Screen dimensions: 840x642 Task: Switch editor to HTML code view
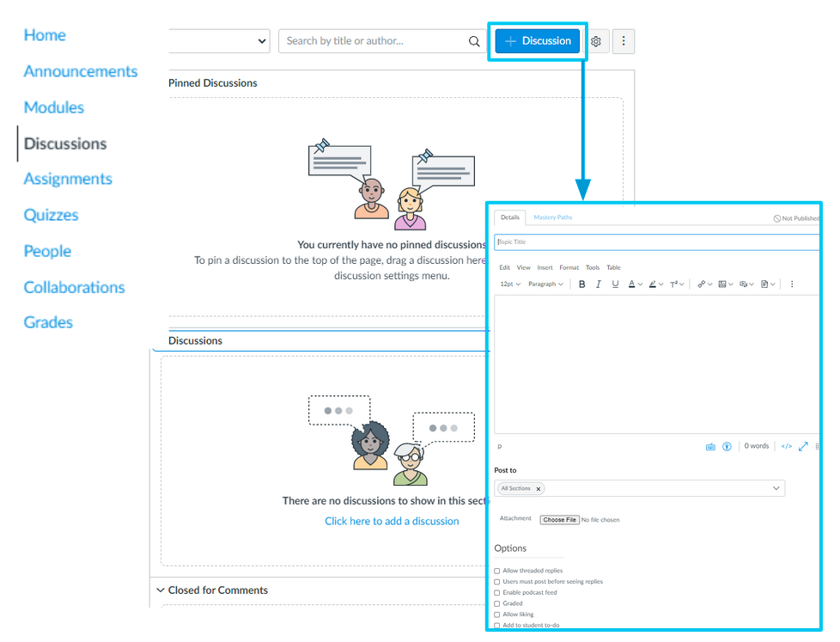click(786, 447)
